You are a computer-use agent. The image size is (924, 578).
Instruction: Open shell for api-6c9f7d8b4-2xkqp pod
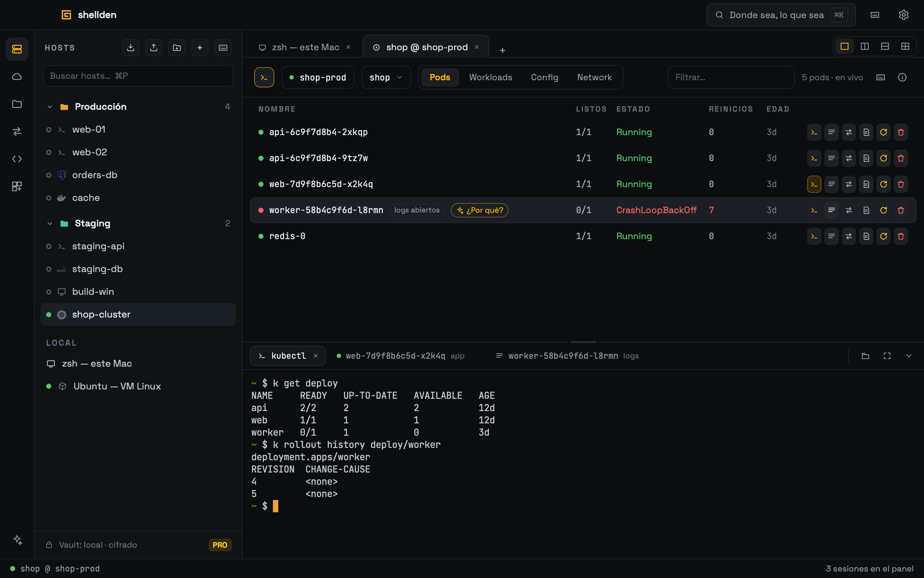coord(814,132)
